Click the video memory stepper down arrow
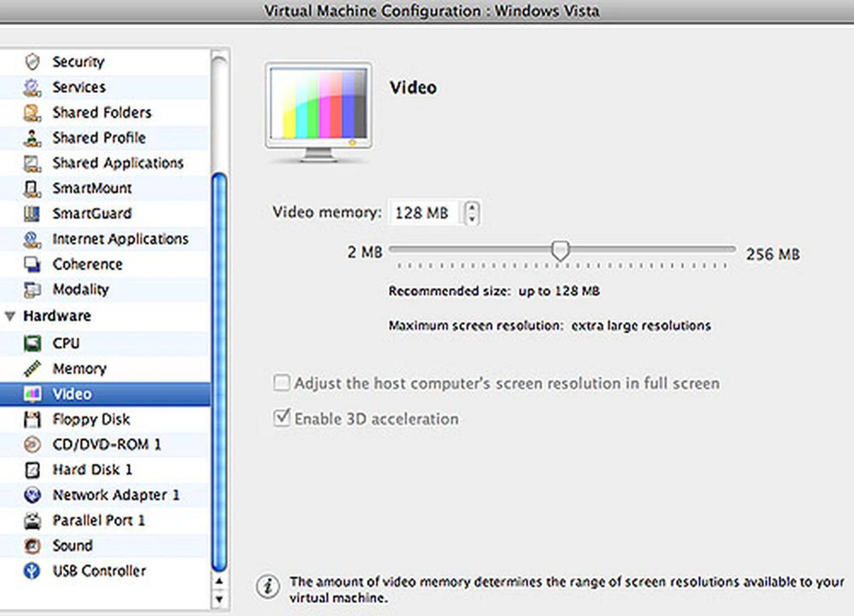 tap(471, 219)
